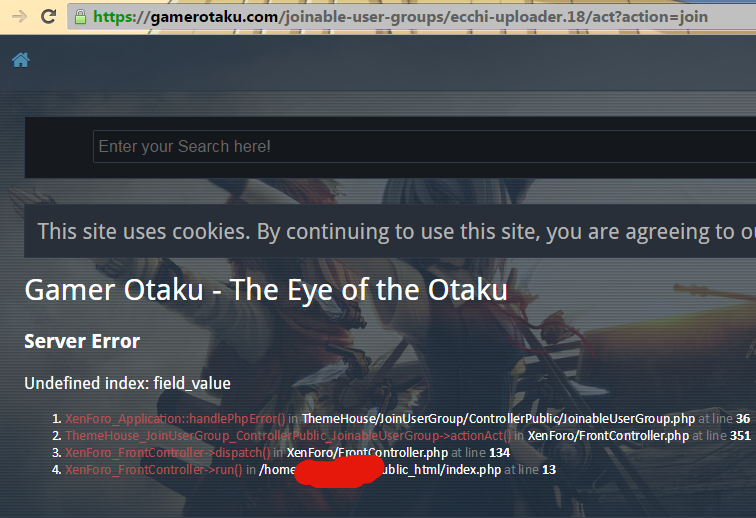Screen dimensions: 756x518
Task: Select XenForo_Application::handlePhpError() trace entry
Action: click(175, 419)
